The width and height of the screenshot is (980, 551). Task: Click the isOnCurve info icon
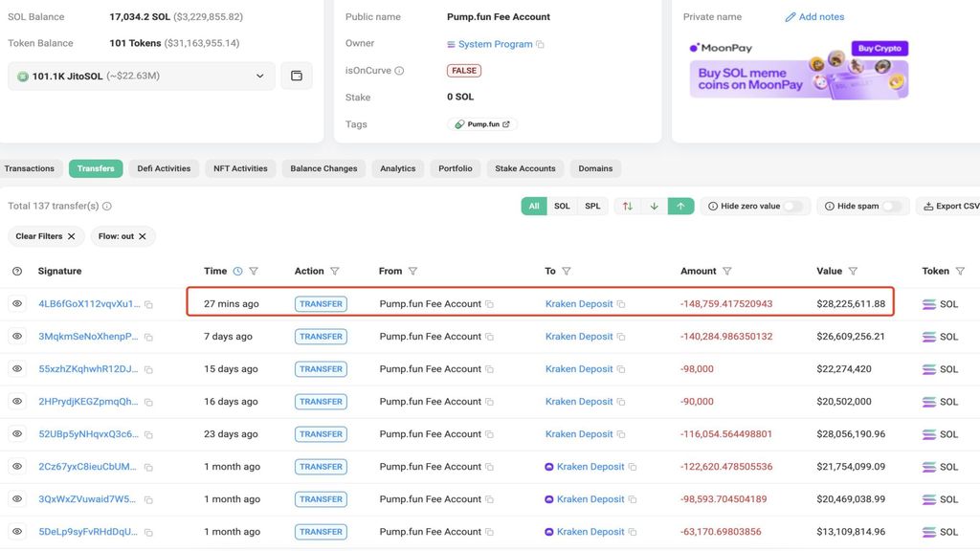pos(399,71)
